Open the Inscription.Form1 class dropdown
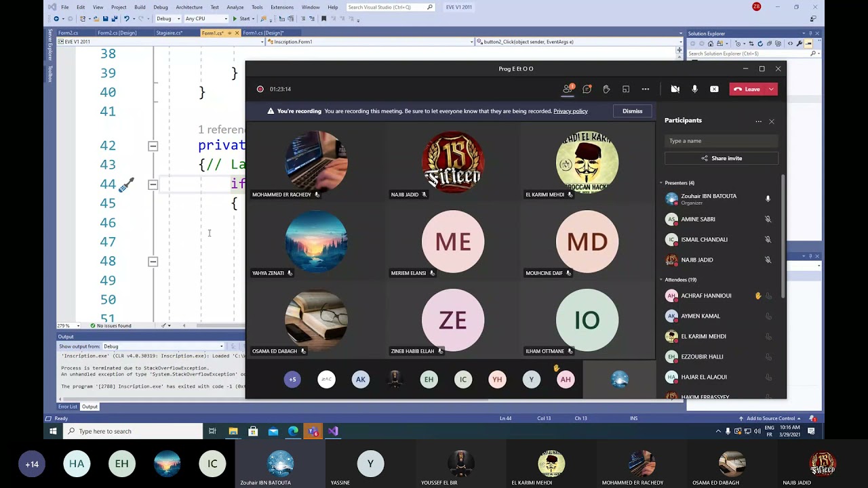This screenshot has width=868, height=488. (370, 42)
